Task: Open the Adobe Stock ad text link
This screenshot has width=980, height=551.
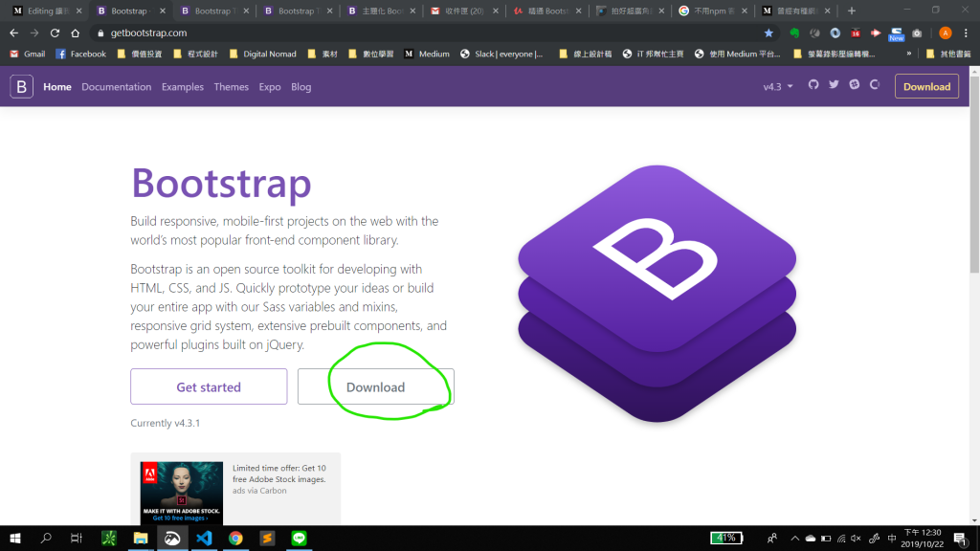Action: click(279, 474)
